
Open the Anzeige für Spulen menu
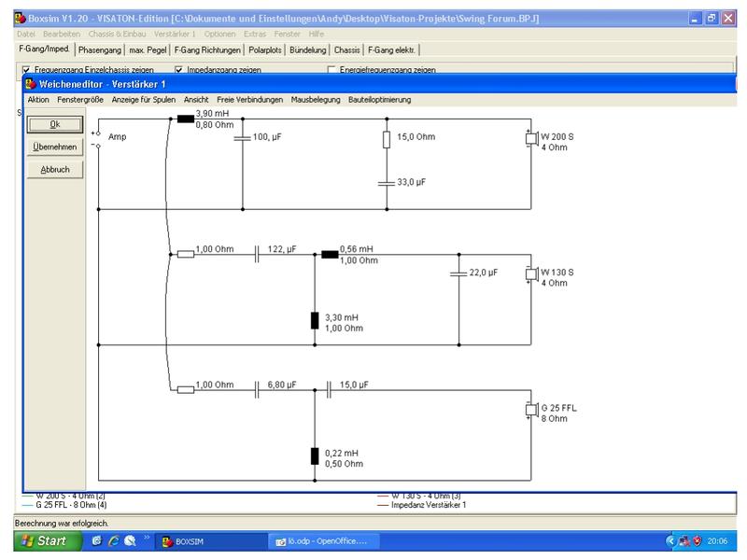pyautogui.click(x=144, y=100)
